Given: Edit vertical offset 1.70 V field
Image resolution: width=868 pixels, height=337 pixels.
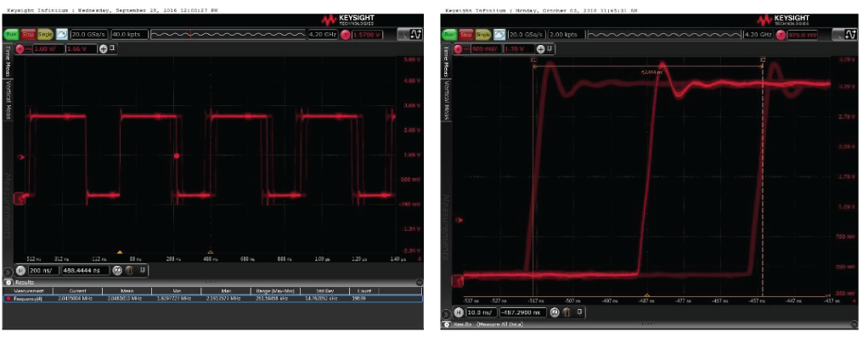Looking at the screenshot, I should [x=519, y=48].
